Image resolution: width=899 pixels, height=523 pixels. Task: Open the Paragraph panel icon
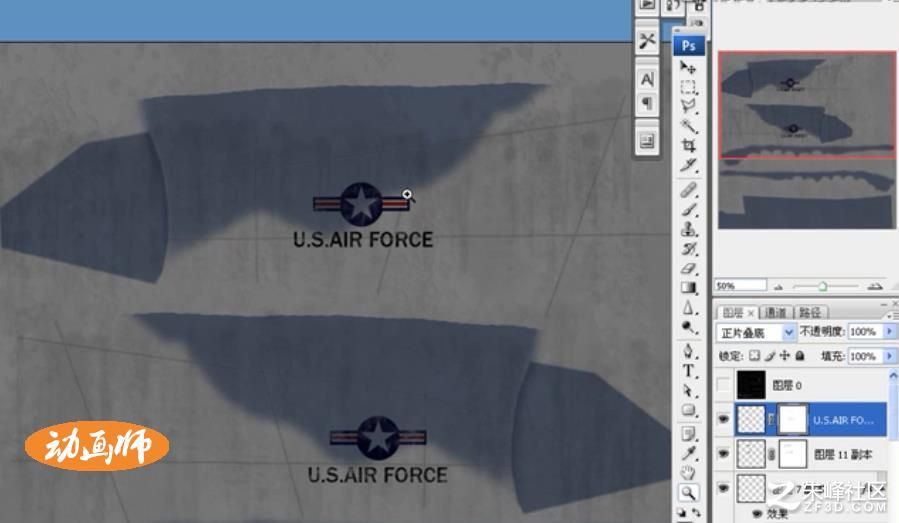[x=647, y=104]
